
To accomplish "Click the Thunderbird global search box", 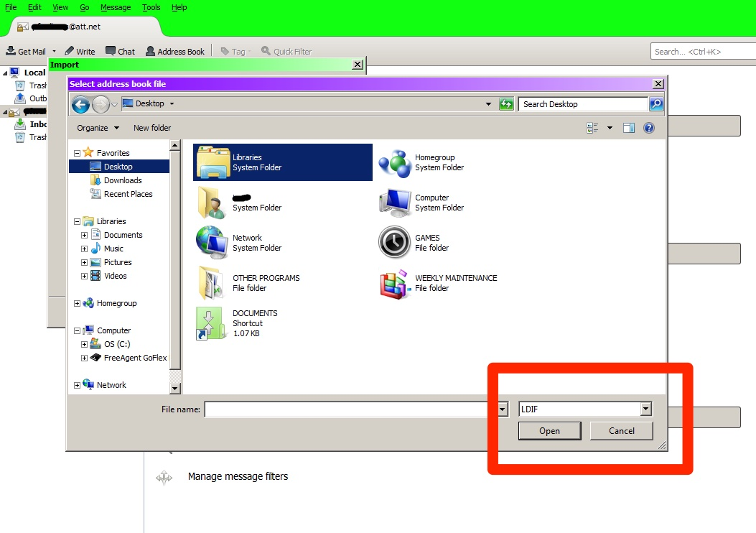I will [x=703, y=52].
